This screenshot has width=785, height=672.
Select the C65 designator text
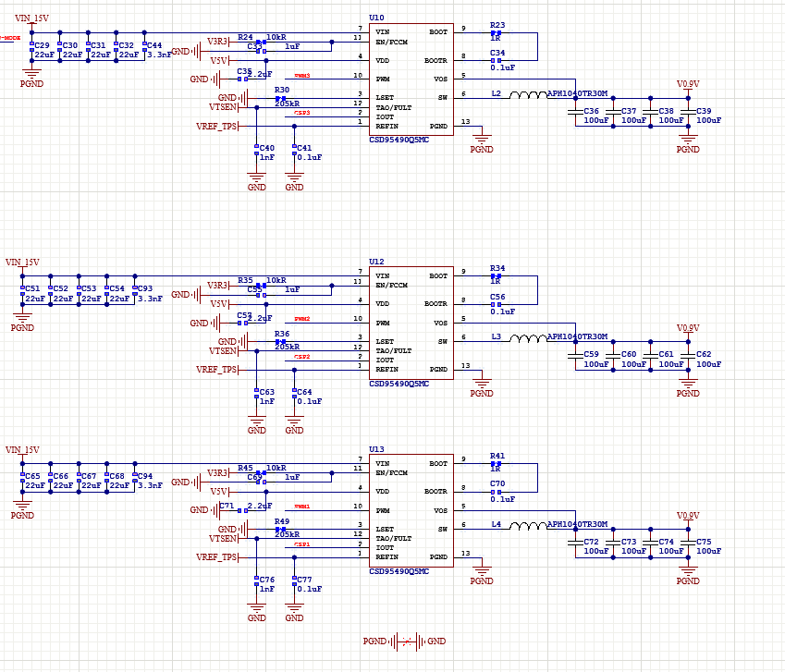coord(32,476)
